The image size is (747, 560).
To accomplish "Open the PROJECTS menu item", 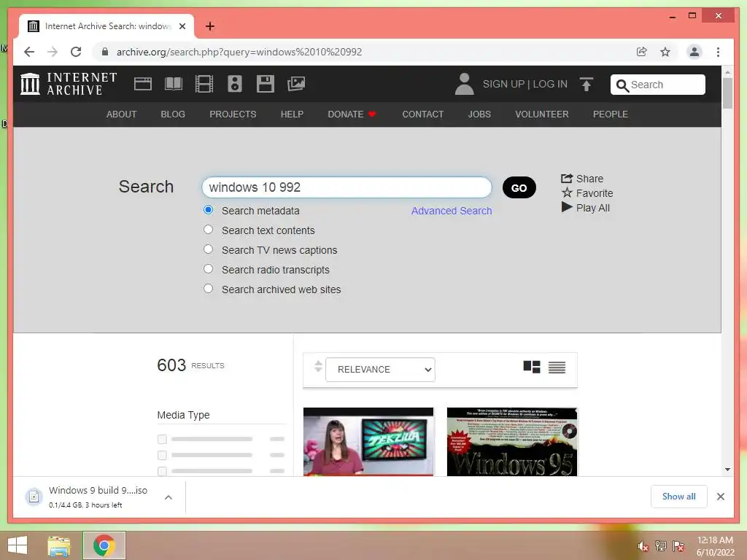I will (x=233, y=114).
